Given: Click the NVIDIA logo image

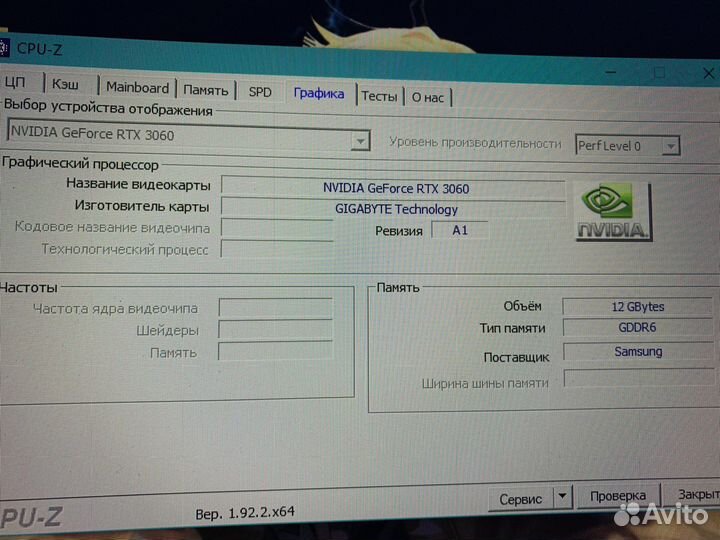Looking at the screenshot, I should tap(613, 210).
